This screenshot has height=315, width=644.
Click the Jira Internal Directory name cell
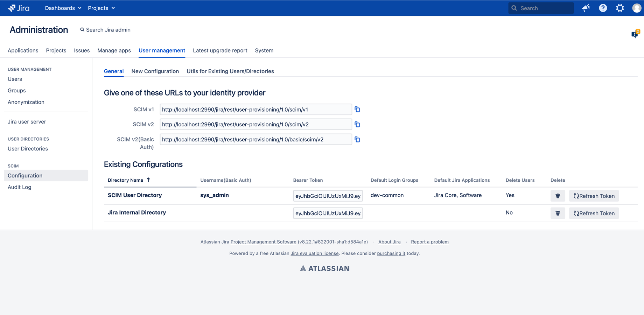[137, 212]
